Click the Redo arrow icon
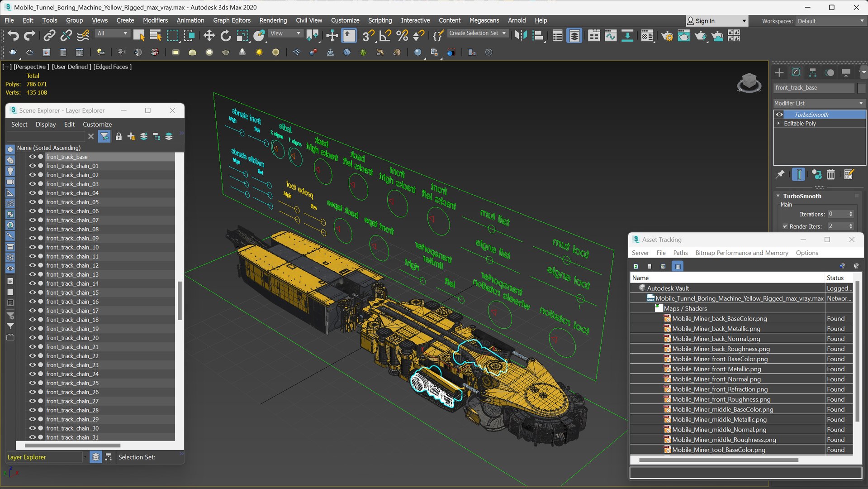Image resolution: width=868 pixels, height=489 pixels. tap(29, 36)
